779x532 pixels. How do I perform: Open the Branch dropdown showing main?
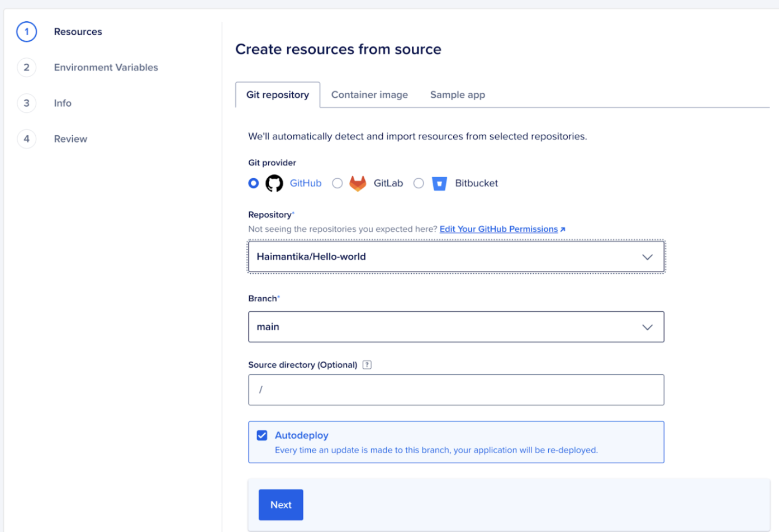456,327
